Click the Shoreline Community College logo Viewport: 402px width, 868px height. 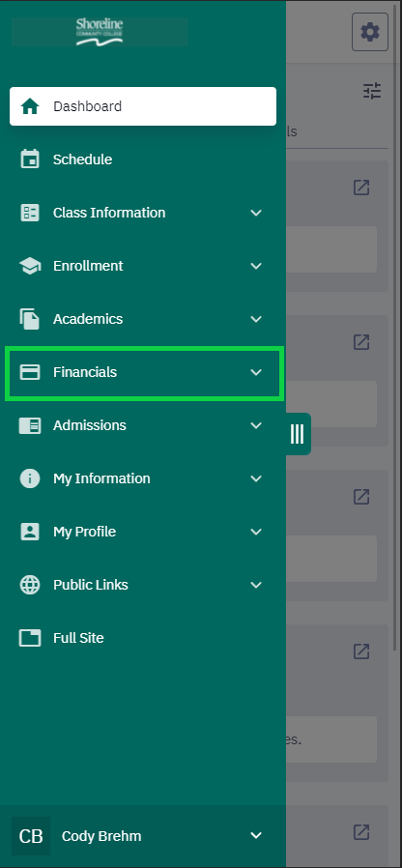tap(100, 32)
